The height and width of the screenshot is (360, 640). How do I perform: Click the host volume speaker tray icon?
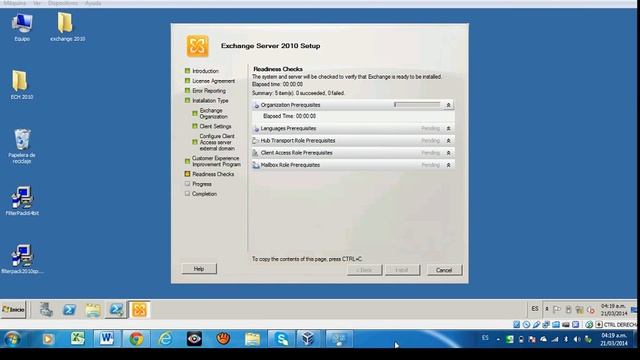pyautogui.click(x=577, y=339)
